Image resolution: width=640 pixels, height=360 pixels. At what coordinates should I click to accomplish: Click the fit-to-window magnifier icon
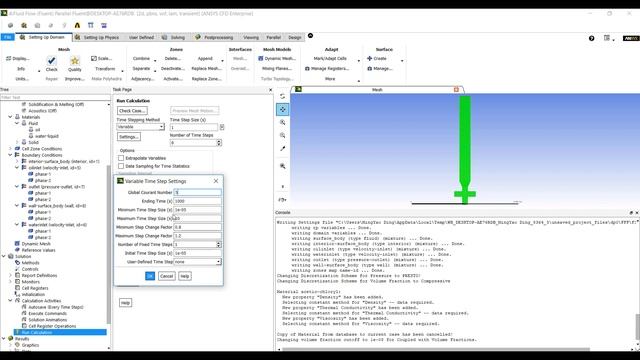click(x=282, y=166)
